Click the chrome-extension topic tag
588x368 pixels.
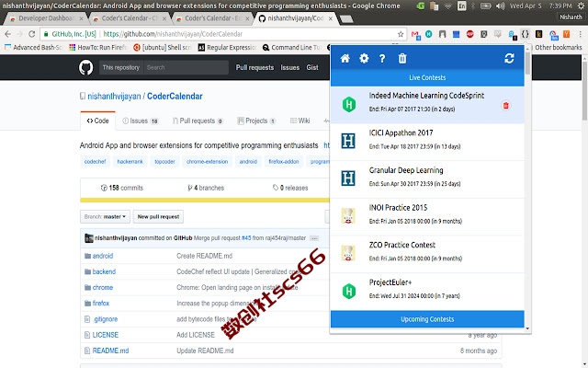pyautogui.click(x=207, y=162)
